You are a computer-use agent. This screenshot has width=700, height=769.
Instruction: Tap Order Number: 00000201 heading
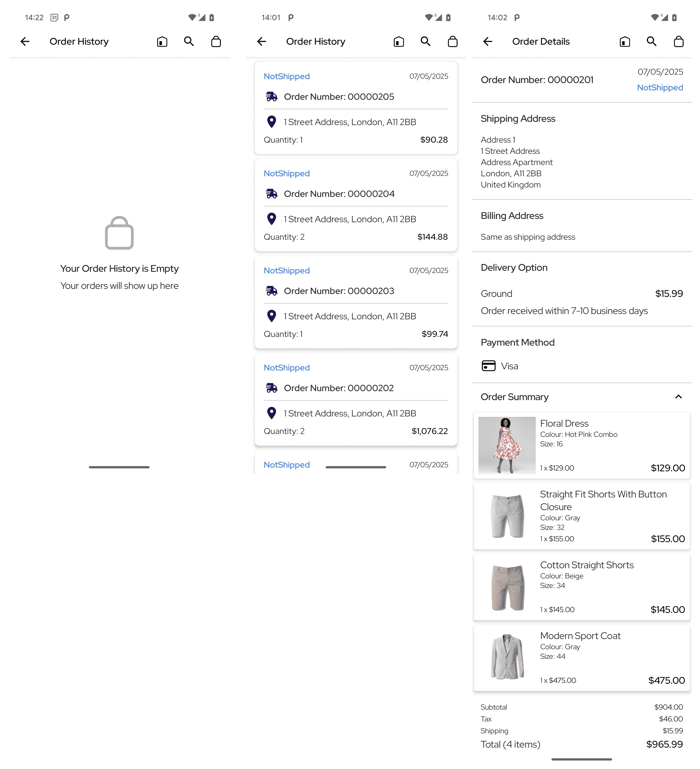coord(537,80)
